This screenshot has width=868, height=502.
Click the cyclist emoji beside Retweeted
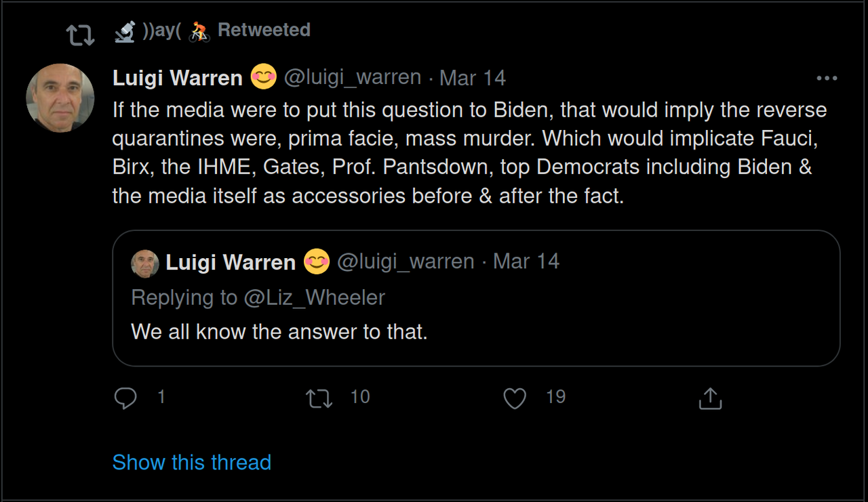199,30
